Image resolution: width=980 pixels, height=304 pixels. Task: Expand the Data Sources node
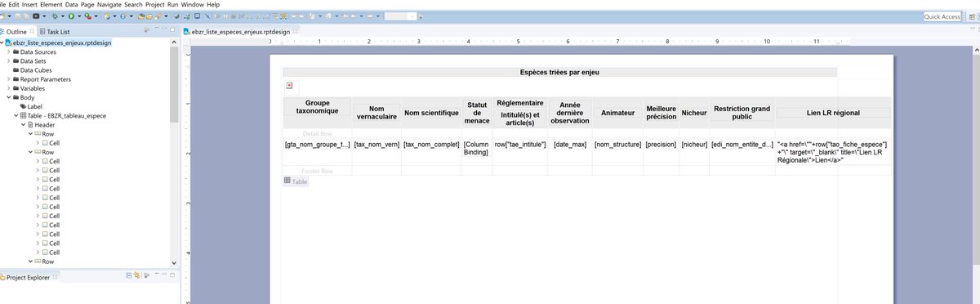8,51
